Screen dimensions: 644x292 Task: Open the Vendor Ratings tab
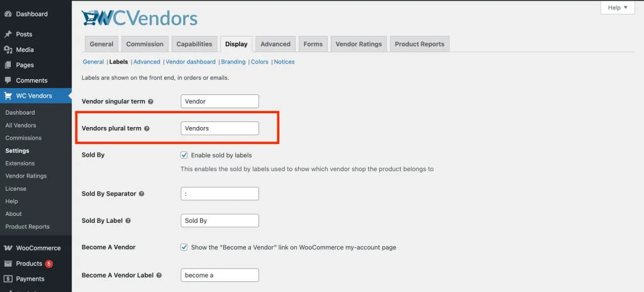(x=358, y=44)
